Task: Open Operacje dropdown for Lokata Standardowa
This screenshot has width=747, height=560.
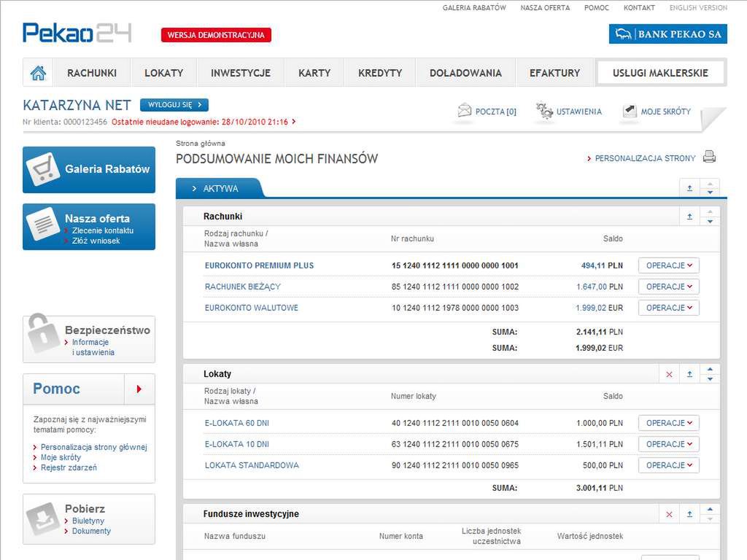Action: (668, 465)
